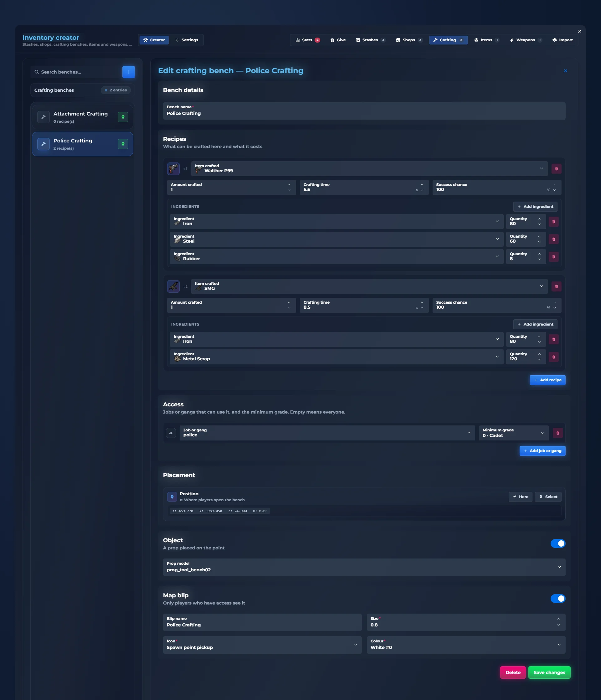Switch to the Shops tab
Screen dimensions: 601x700
click(x=409, y=40)
